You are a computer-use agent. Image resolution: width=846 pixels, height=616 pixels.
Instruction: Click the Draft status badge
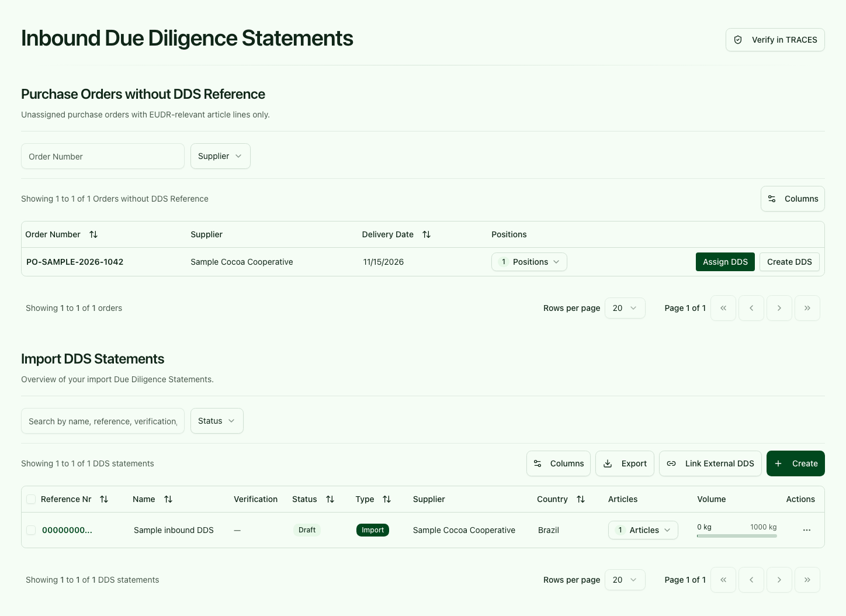[307, 530]
